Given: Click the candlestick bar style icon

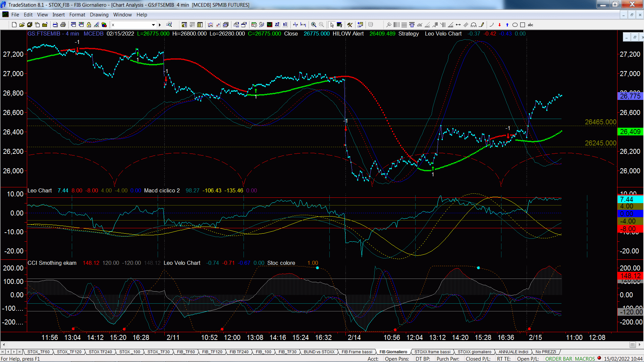Looking at the screenshot, I should coord(285,25).
